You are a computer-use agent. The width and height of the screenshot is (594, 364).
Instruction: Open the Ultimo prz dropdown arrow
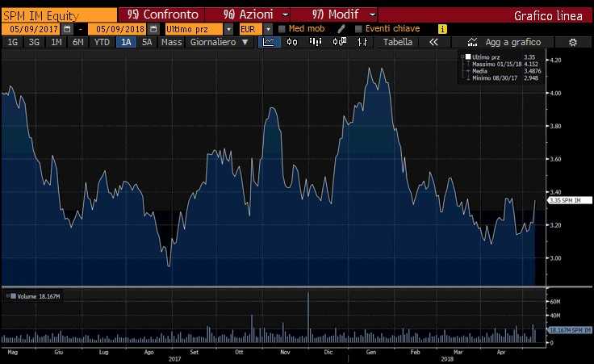(x=228, y=29)
